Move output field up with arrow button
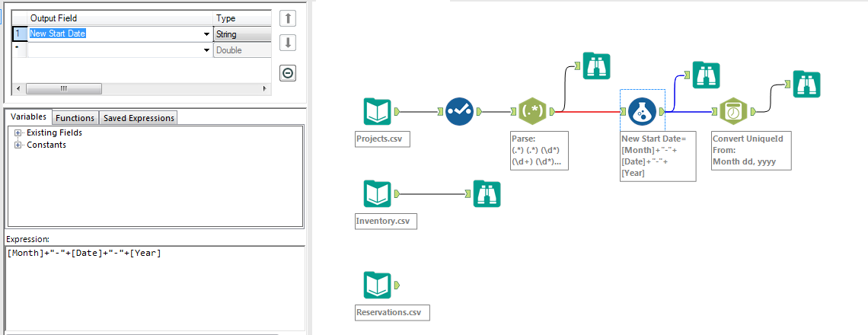Screen dimensions: 868x335 click(x=288, y=18)
